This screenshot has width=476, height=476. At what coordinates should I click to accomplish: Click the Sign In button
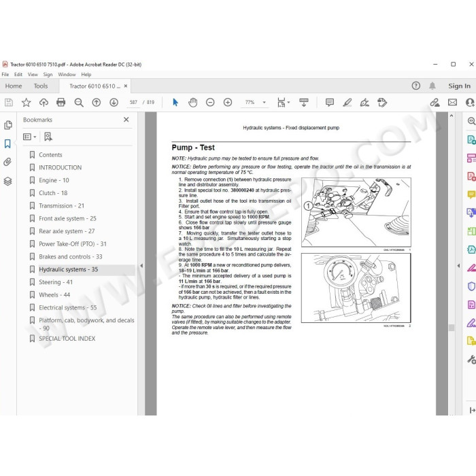[459, 86]
